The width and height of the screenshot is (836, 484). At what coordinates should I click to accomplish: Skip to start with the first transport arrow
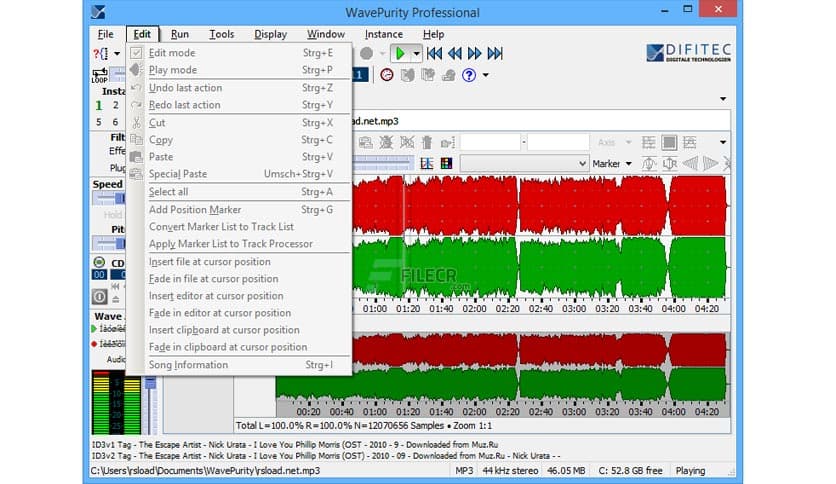click(x=435, y=53)
